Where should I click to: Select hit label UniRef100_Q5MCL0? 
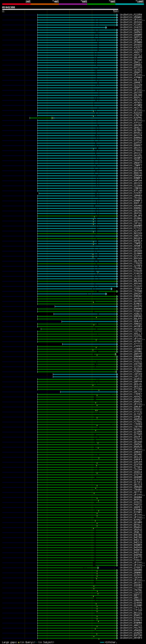pos(131,63)
